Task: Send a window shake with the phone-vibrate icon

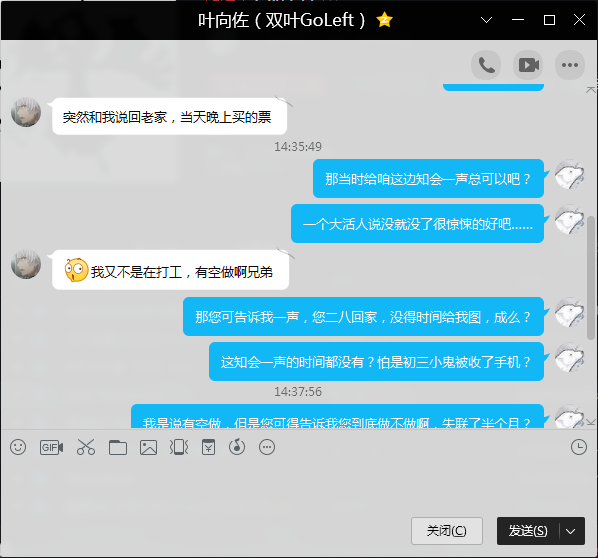Action: pos(179,447)
